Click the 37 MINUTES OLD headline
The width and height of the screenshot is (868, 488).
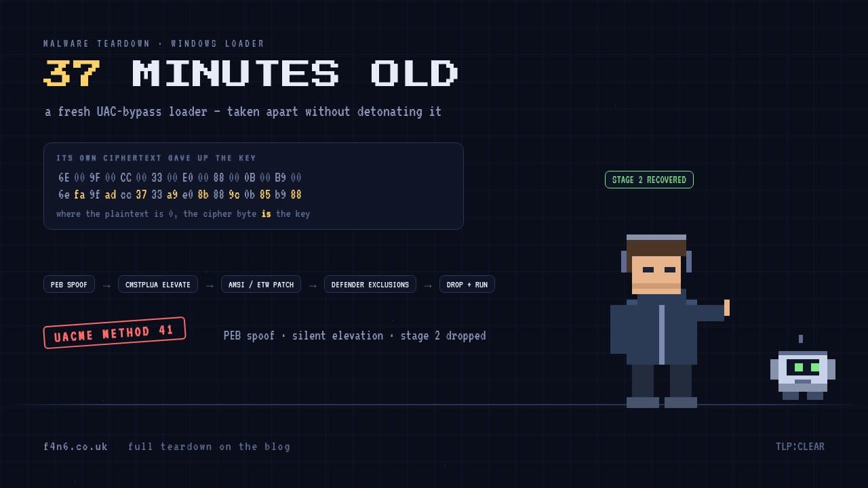tap(251, 73)
